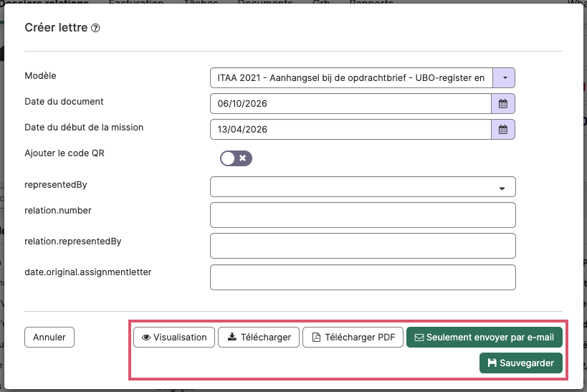Click the eye icon on Visualisation button
The width and height of the screenshot is (587, 392).
(146, 338)
